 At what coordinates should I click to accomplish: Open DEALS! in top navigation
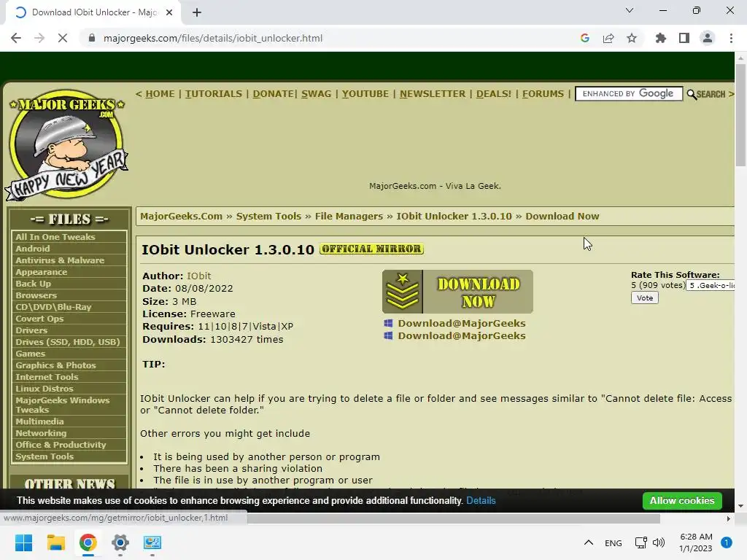(494, 94)
